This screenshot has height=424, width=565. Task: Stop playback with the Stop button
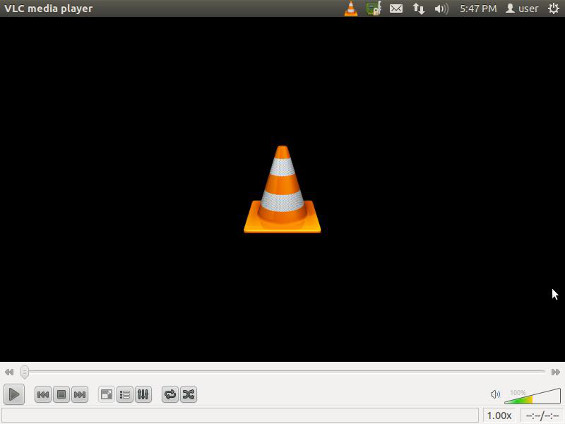pos(61,395)
